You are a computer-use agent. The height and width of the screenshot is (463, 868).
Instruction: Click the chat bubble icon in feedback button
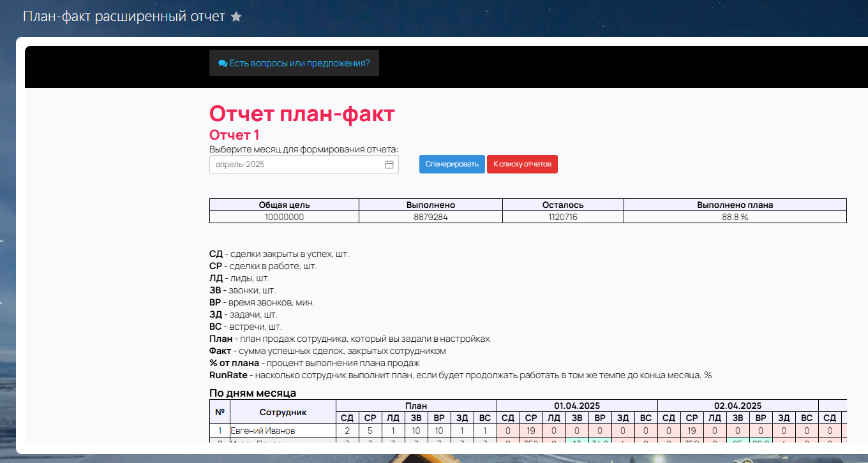pyautogui.click(x=223, y=63)
